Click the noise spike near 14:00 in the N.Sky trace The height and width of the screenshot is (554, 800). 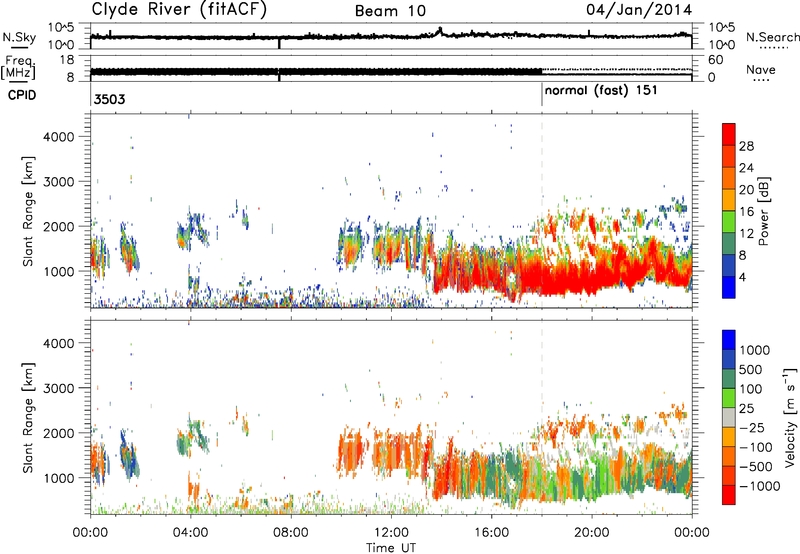pos(440,31)
